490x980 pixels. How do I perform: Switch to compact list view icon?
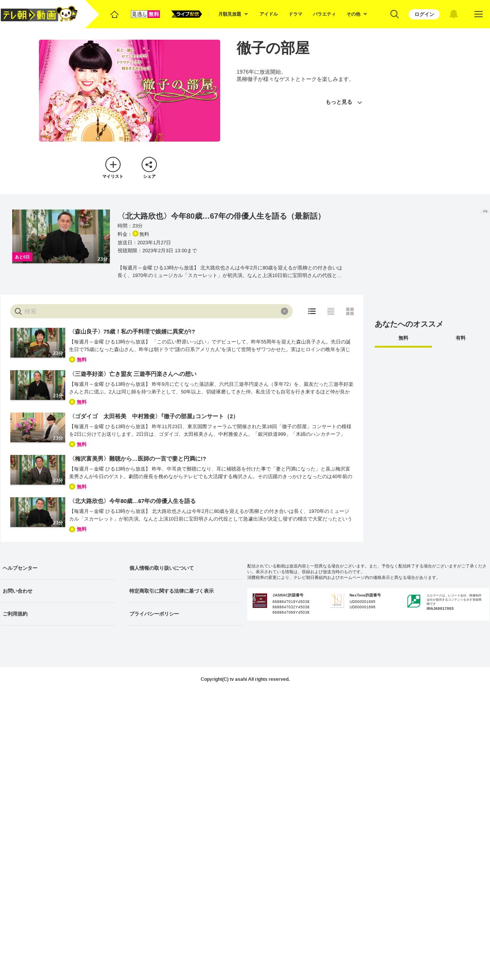coord(331,311)
